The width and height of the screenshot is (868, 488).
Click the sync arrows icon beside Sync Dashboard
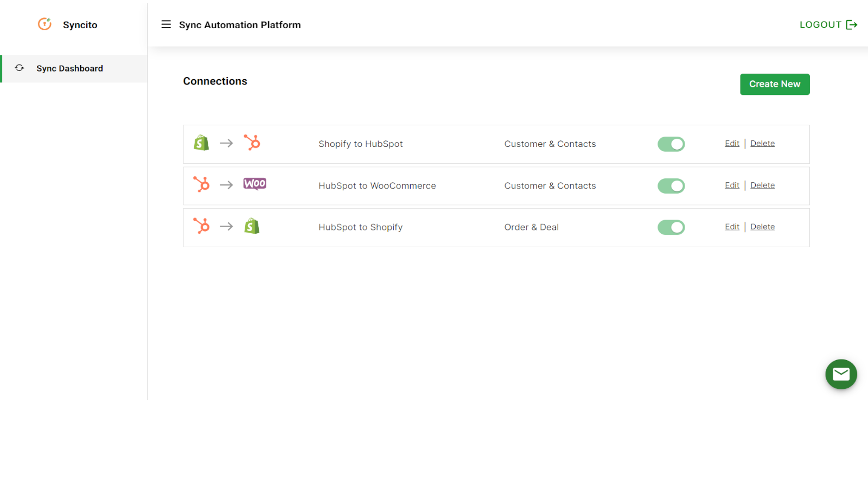[x=20, y=68]
